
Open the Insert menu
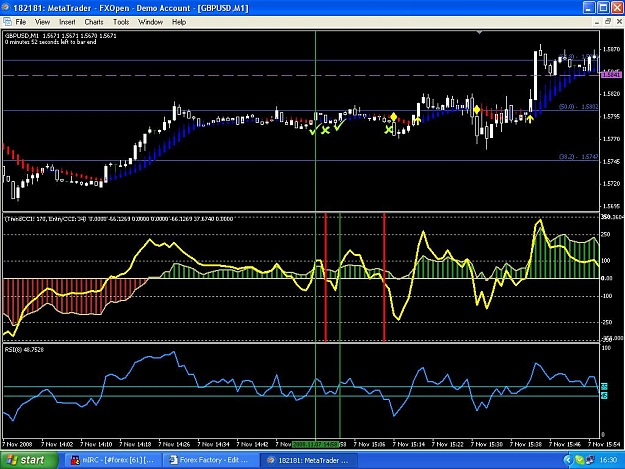coord(67,22)
